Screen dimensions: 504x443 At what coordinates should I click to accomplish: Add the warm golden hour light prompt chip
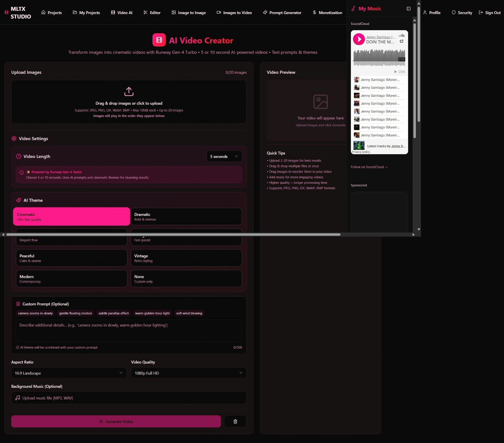(x=152, y=313)
